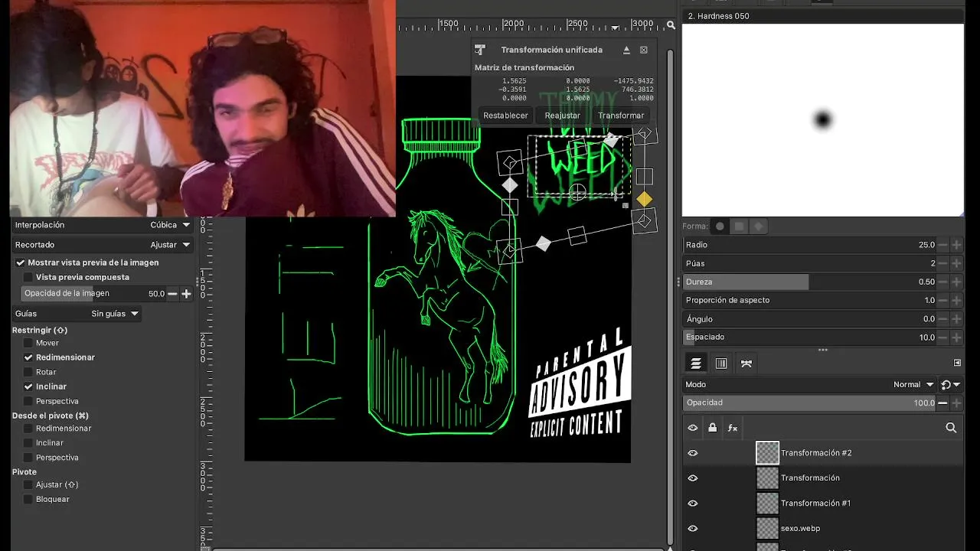Screen dimensions: 980x551
Task: Open the layer search magnifier
Action: click(x=951, y=428)
